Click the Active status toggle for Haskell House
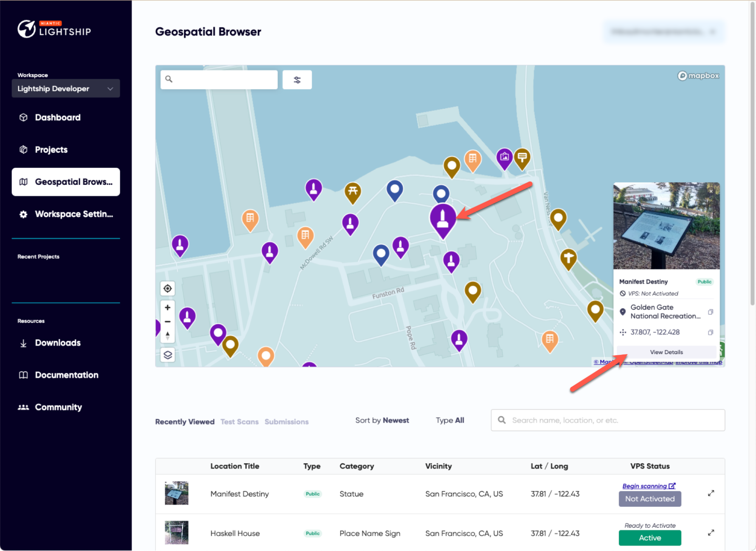This screenshot has width=756, height=551. click(x=650, y=538)
